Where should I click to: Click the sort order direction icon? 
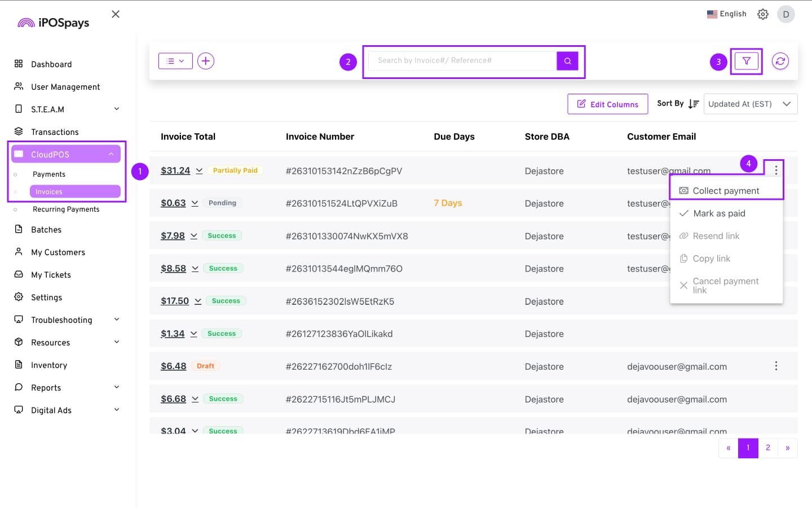click(694, 104)
